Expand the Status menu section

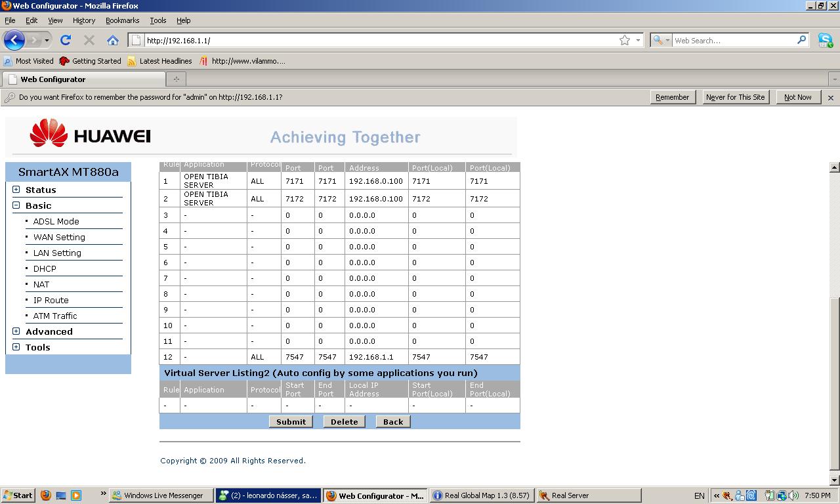pos(16,190)
